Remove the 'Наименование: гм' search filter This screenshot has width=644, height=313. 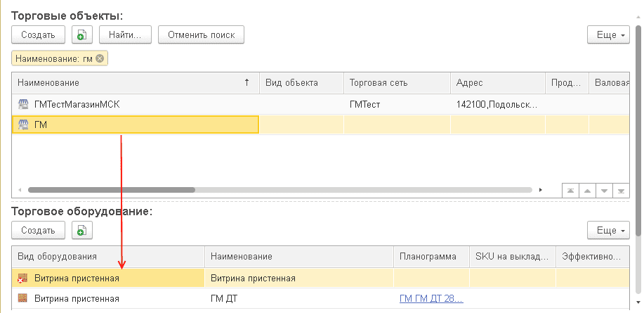coord(100,58)
